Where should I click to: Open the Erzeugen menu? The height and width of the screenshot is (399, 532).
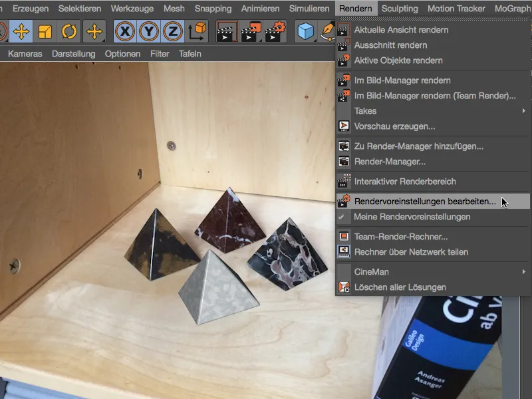point(31,9)
